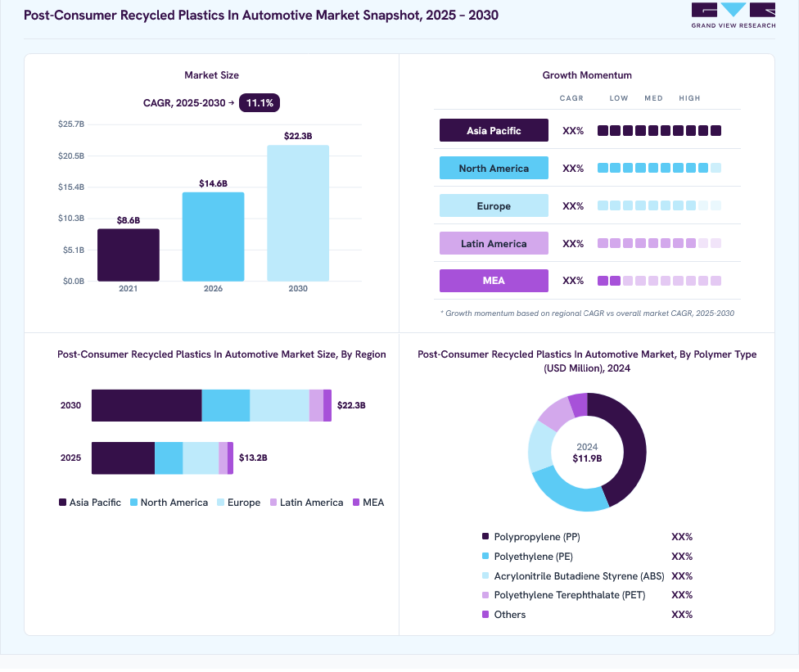Screen dimensions: 799x672
Task: Select the 2021 market size bar
Action: tap(129, 255)
